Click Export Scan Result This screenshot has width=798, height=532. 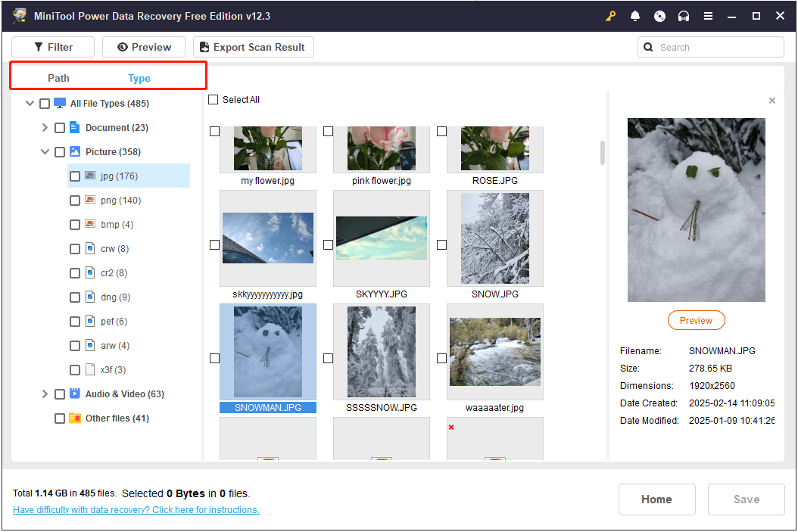[x=253, y=46]
